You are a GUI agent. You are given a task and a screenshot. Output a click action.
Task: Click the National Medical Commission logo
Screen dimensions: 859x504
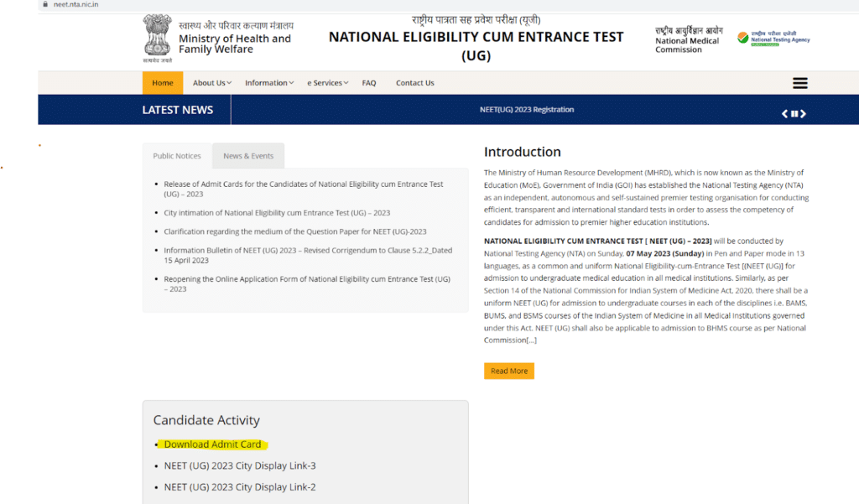point(689,39)
